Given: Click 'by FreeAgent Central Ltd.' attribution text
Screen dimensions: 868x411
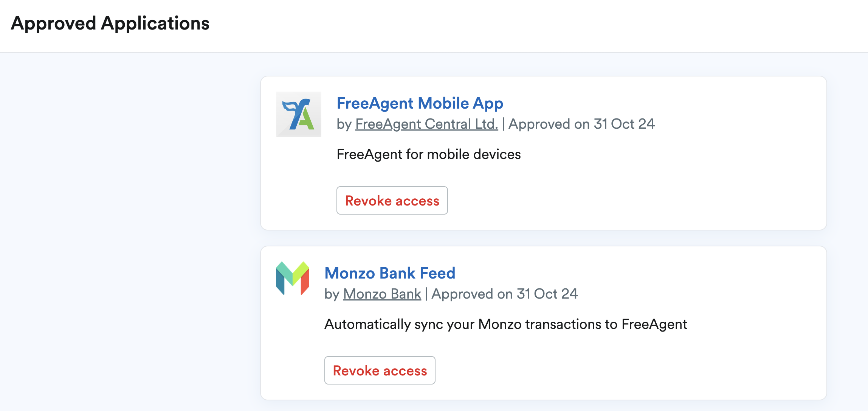Looking at the screenshot, I should 417,124.
